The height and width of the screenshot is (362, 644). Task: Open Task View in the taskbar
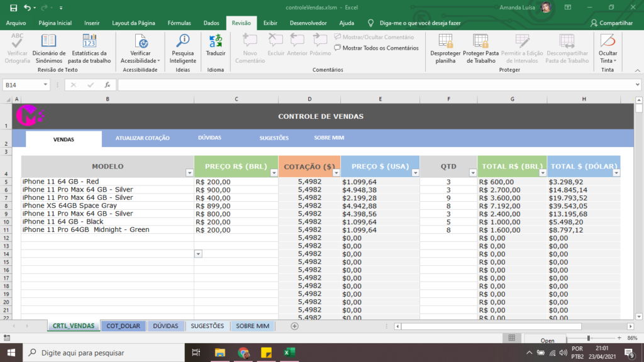196,353
